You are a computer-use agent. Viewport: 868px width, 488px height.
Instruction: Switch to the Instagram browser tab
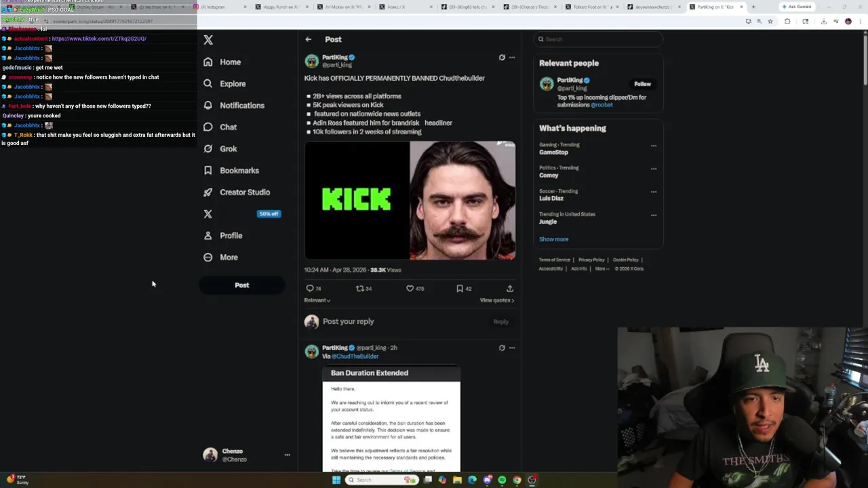[221, 7]
